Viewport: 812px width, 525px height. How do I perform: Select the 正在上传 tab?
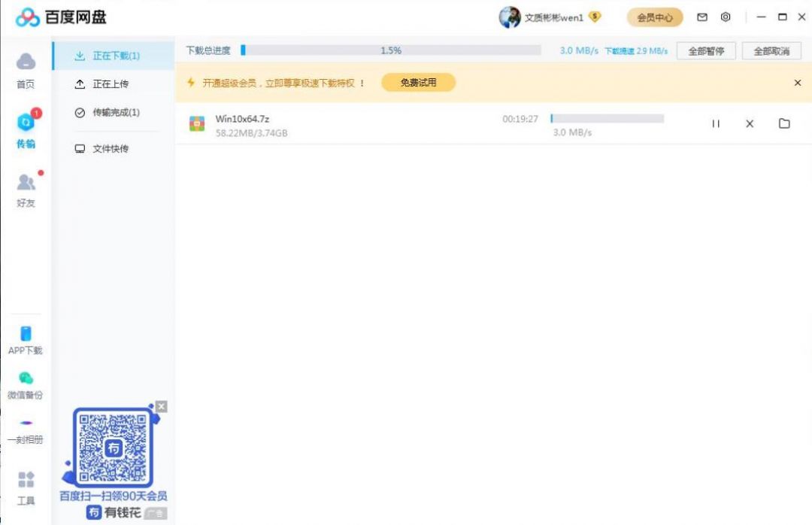(114, 84)
